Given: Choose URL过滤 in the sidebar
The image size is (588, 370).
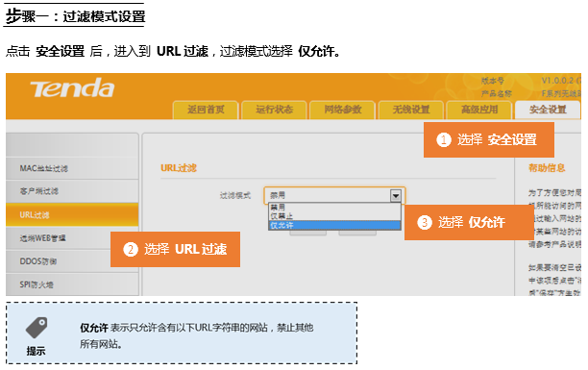Looking at the screenshot, I should 72,214.
